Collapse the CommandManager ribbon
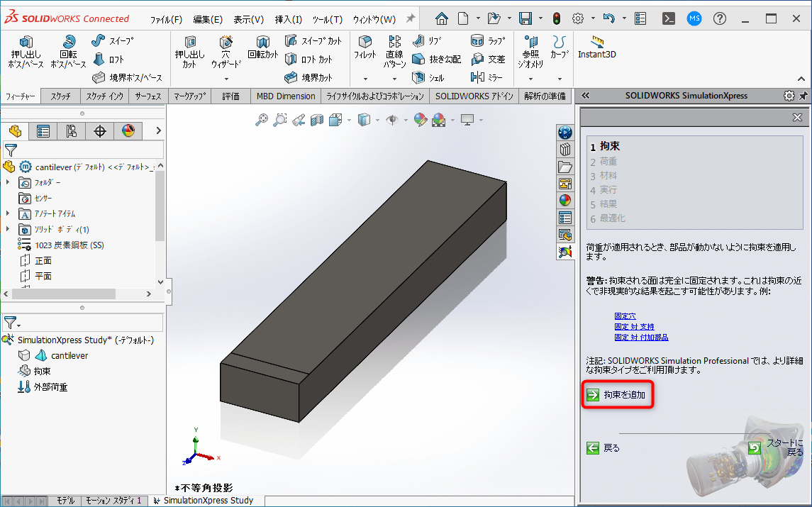 coord(800,78)
